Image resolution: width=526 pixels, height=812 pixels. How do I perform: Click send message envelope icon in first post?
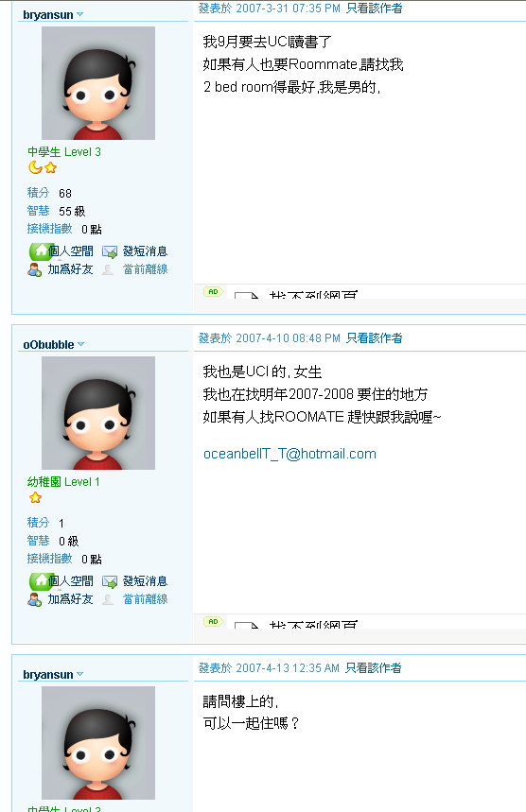click(110, 252)
